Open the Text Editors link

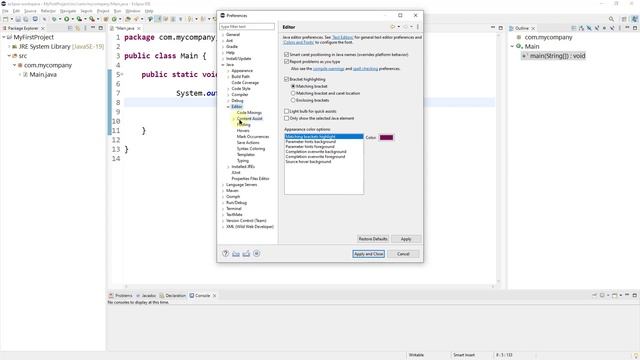342,37
